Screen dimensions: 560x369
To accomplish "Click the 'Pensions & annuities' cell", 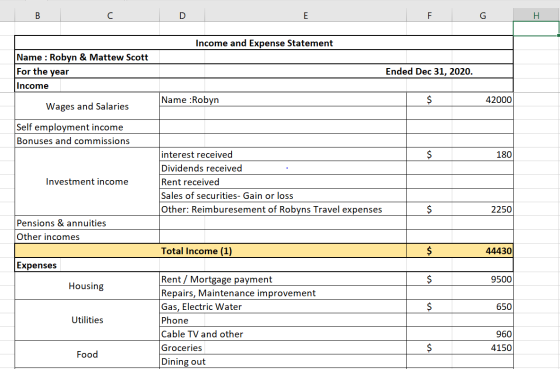I will [x=87, y=223].
